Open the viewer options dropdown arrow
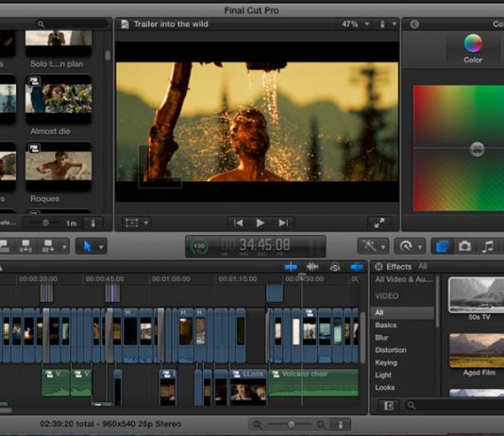 (394, 25)
